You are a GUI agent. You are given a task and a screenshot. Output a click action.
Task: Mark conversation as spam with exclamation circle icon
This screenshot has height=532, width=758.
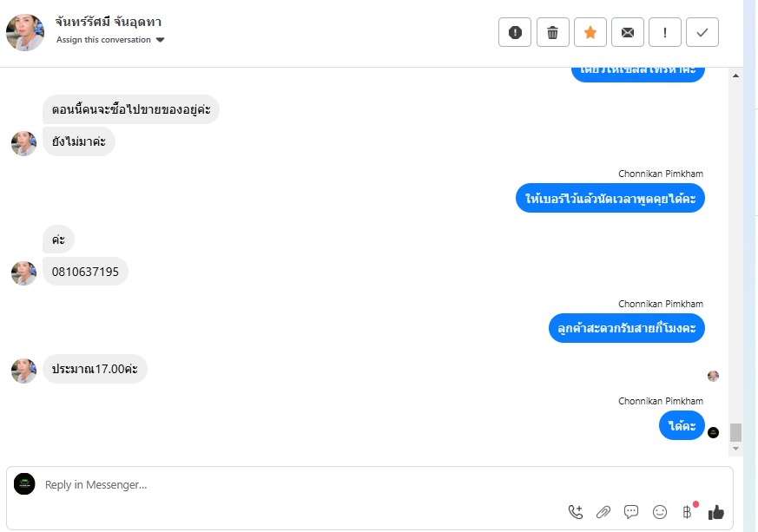[x=515, y=32]
